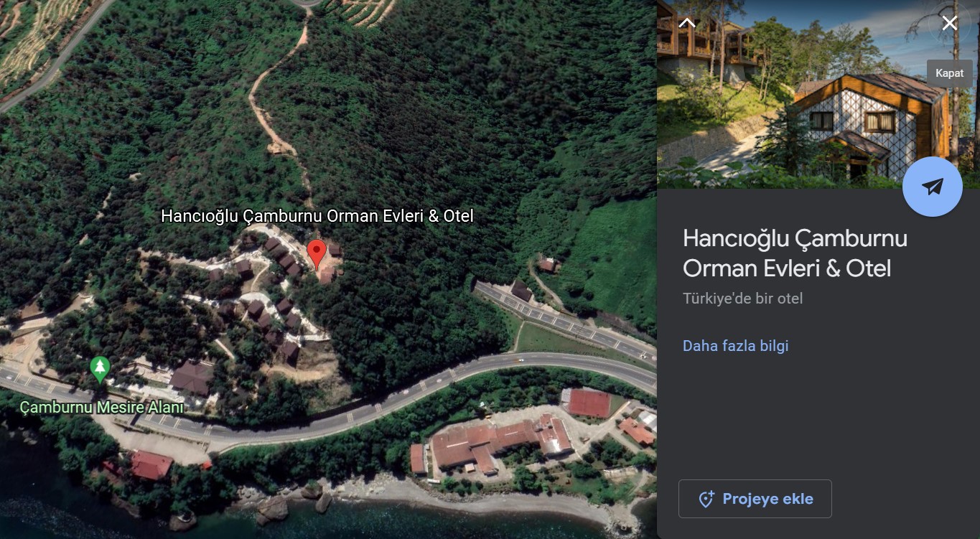This screenshot has height=539, width=980.
Task: Select the Çamburnu Mesire Alanı map label
Action: 101,408
